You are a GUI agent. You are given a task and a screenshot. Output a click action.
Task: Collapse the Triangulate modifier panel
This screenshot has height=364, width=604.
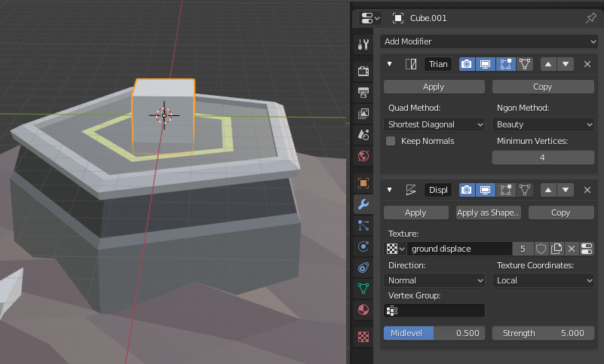(389, 64)
